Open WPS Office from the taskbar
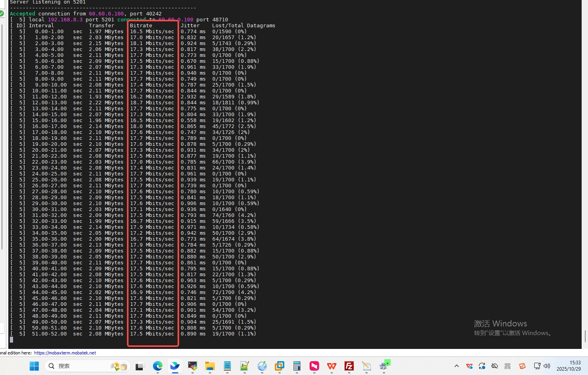588x375 pixels. (331, 366)
